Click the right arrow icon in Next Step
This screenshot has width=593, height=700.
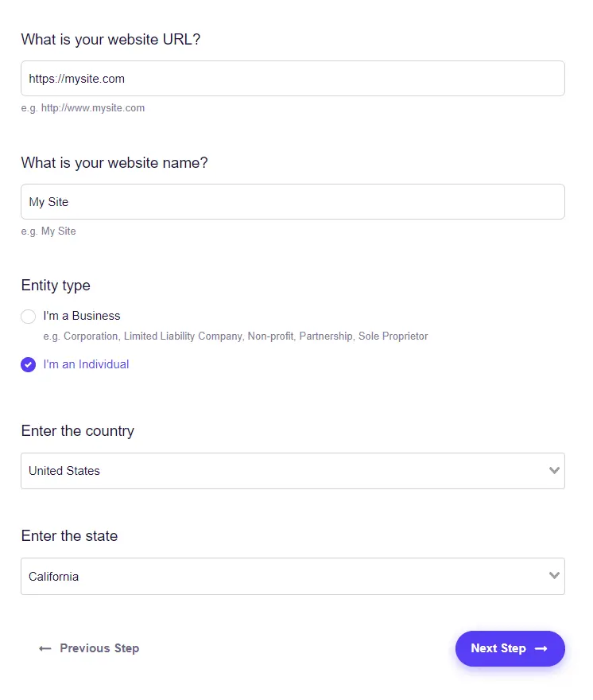tap(541, 649)
